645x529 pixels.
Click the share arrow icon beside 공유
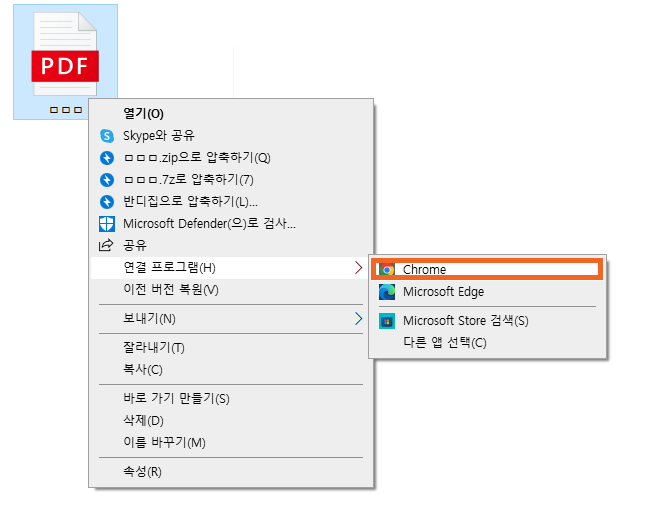106,245
